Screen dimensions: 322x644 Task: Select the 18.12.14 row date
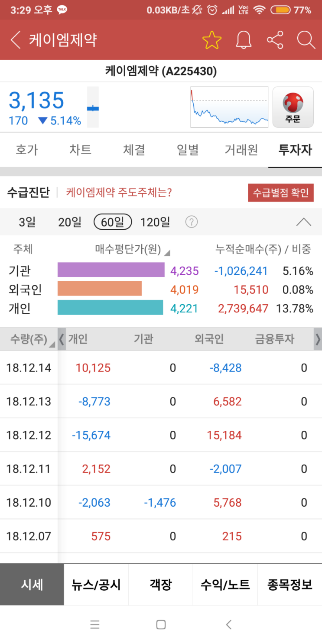click(29, 368)
